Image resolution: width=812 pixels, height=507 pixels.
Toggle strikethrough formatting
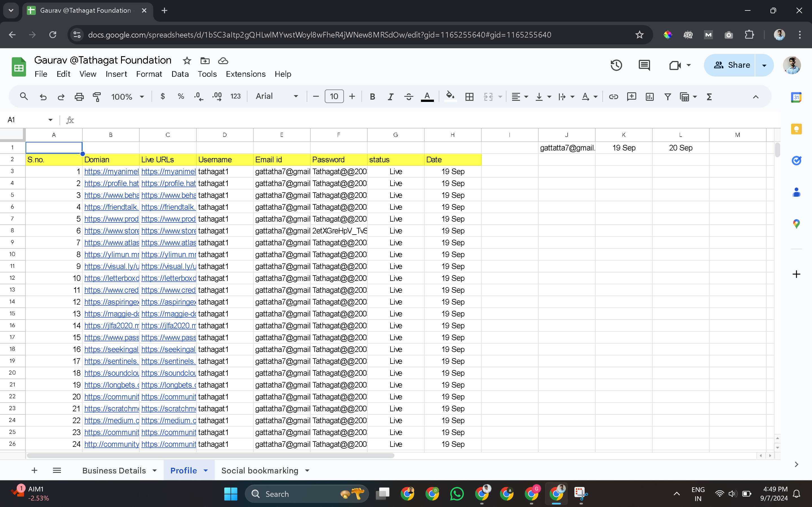click(409, 97)
